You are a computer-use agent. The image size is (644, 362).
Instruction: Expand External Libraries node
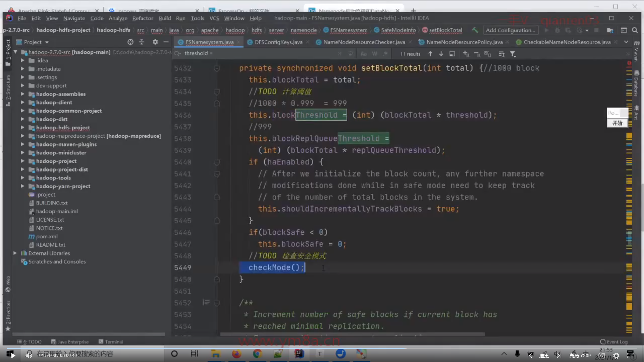click(x=15, y=253)
